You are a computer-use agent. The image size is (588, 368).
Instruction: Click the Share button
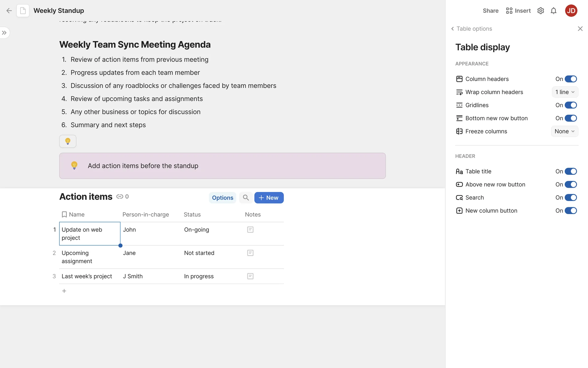point(490,11)
